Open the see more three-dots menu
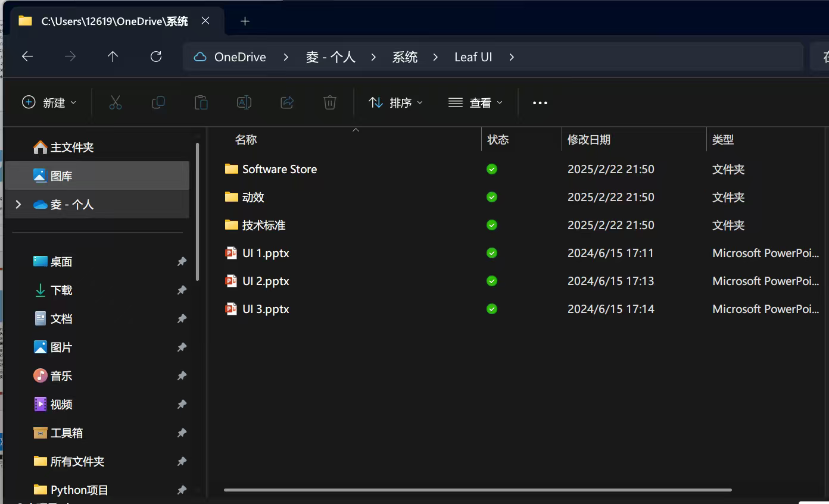This screenshot has height=504, width=829. pos(540,103)
